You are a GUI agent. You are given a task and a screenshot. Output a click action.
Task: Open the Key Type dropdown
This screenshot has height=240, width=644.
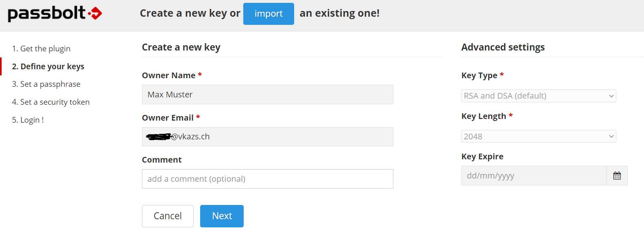(539, 96)
